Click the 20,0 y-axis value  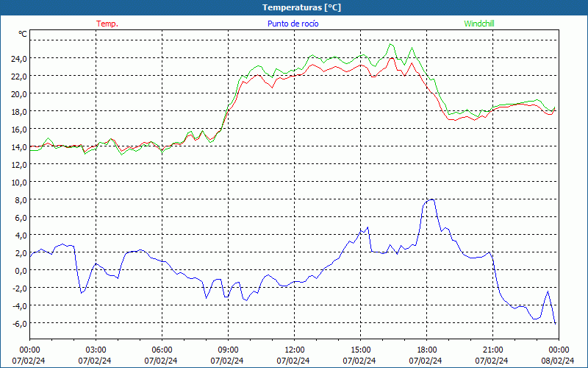click(x=19, y=94)
